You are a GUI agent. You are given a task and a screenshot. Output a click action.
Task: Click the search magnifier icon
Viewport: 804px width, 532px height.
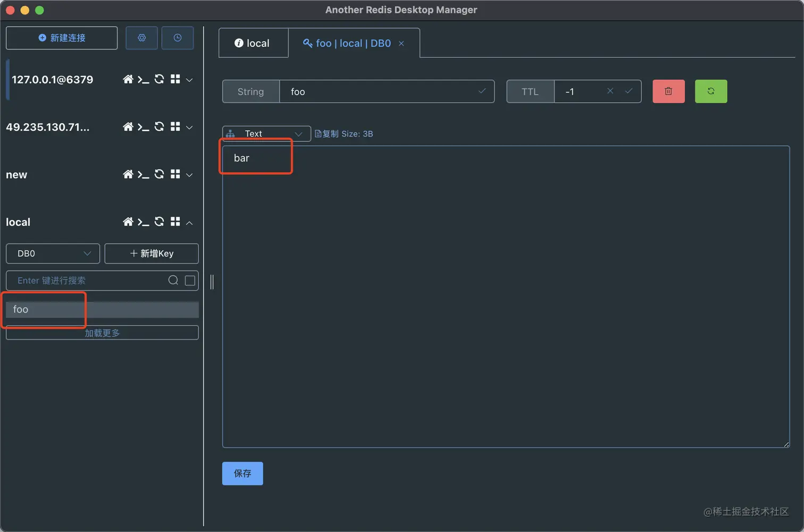tap(173, 280)
